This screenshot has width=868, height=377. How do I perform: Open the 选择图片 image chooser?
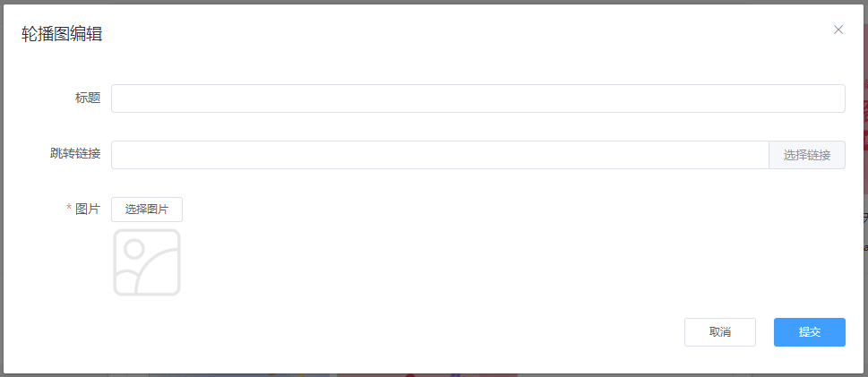click(x=147, y=210)
